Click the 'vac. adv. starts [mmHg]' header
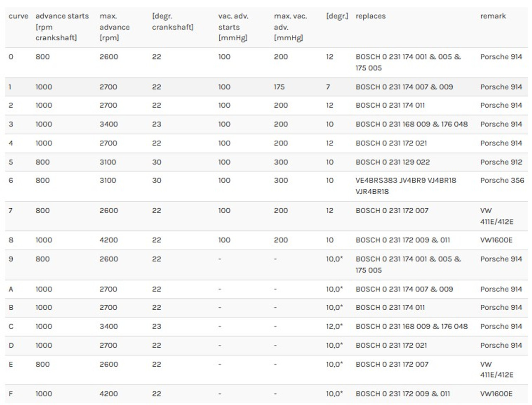Screen dimensions: 532x405 tap(233, 27)
